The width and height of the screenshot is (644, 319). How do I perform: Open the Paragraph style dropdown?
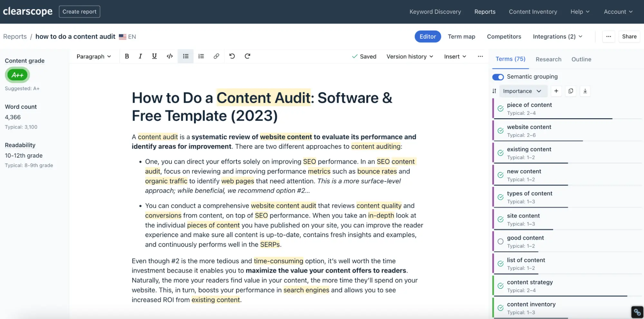pos(93,56)
